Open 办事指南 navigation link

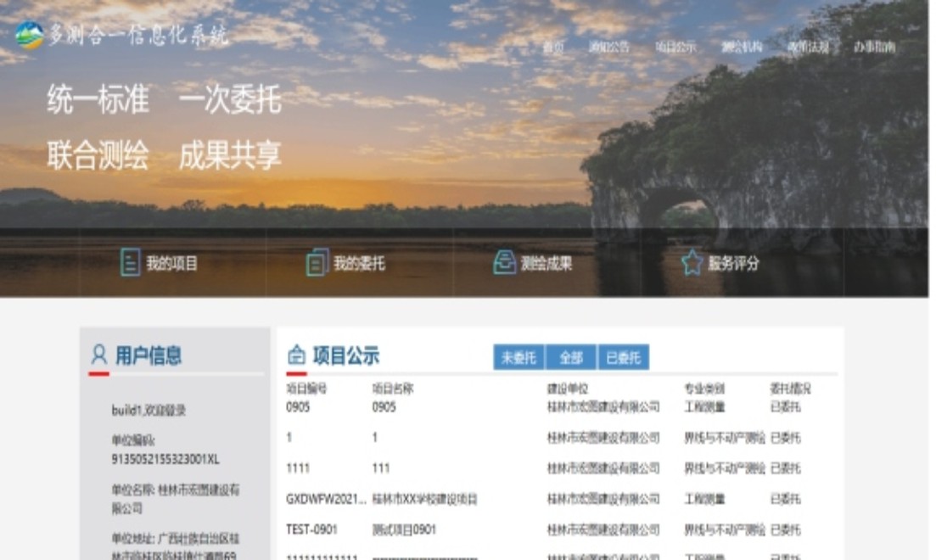[874, 48]
